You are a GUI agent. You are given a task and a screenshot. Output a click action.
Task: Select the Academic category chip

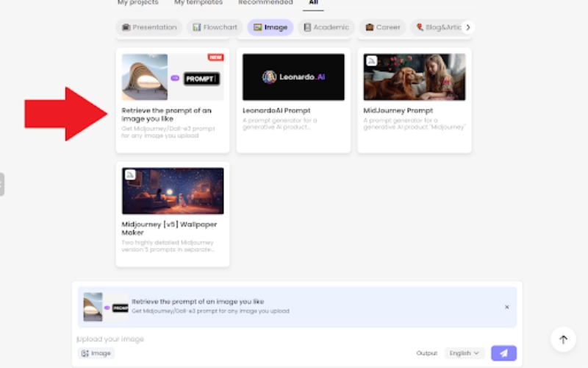point(326,27)
